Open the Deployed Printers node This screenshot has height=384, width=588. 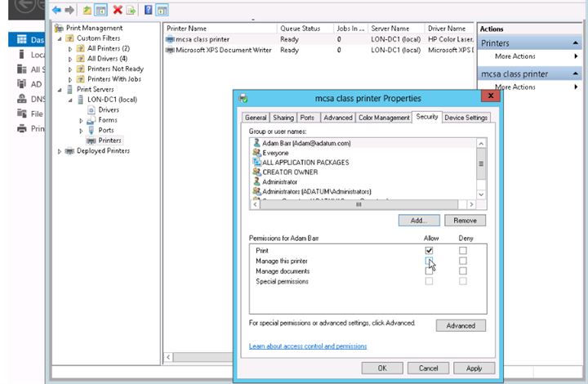102,151
